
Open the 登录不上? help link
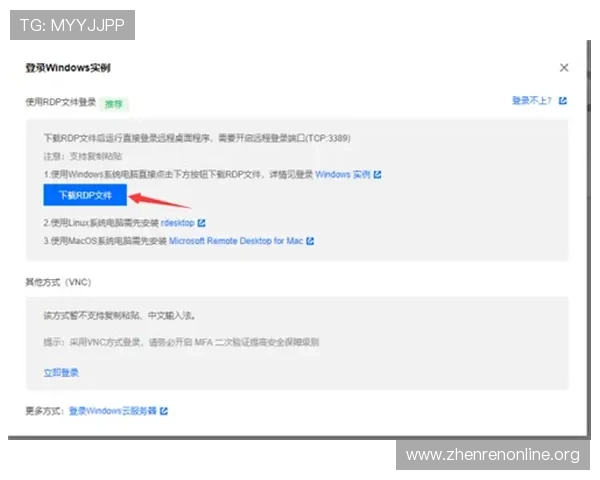click(532, 101)
